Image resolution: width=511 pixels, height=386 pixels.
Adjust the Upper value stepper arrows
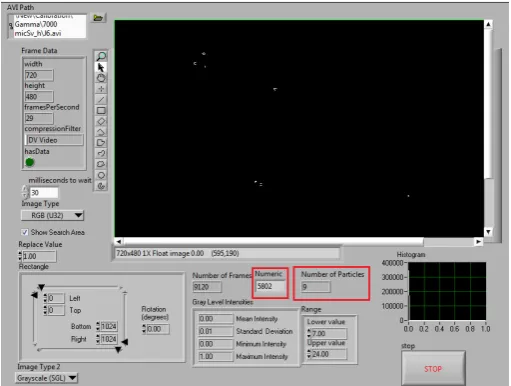[x=309, y=354]
